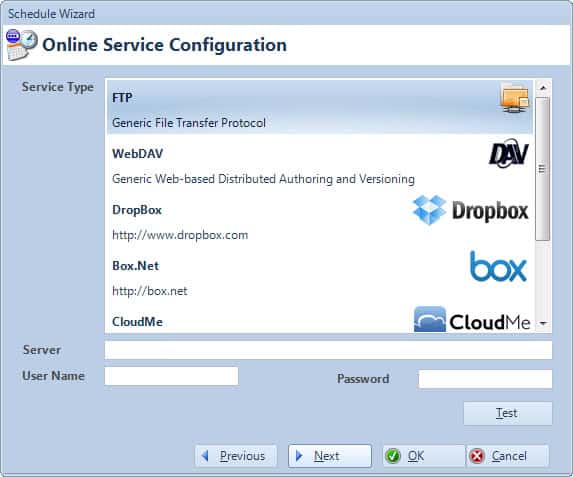Focus the Server input field
573x477 pixels.
(328, 350)
